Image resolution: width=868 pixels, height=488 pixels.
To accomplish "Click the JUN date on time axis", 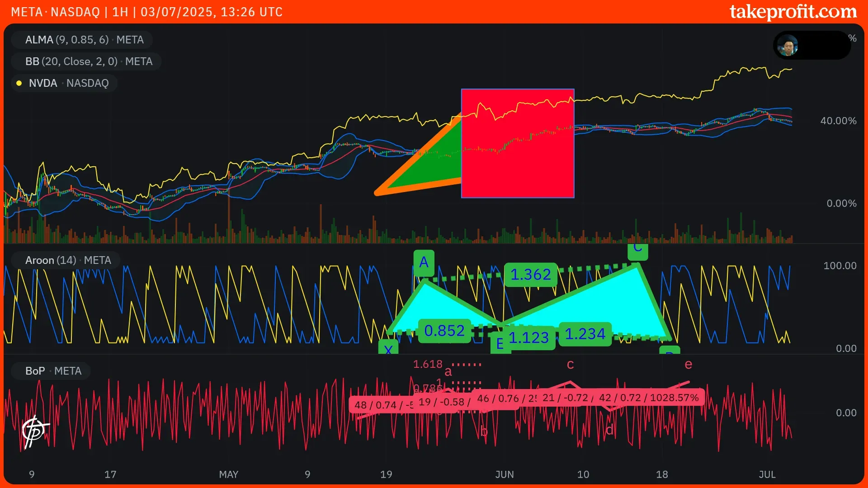I will click(505, 474).
